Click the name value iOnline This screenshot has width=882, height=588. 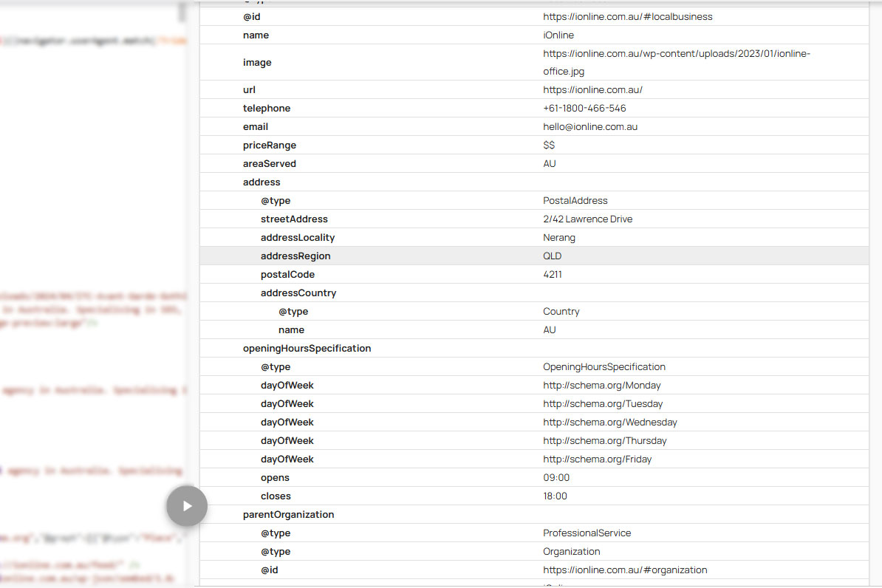558,35
